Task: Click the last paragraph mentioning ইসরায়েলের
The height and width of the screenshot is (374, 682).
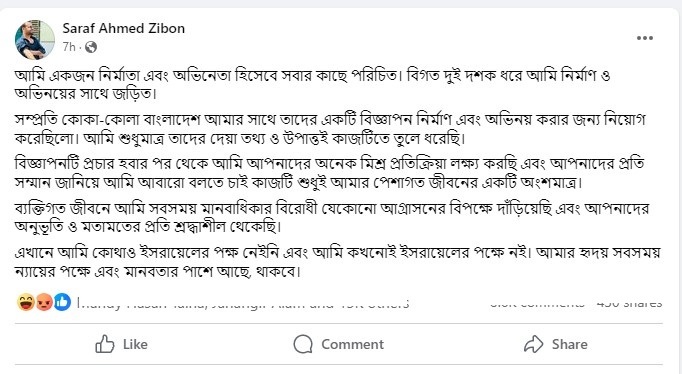Action: pyautogui.click(x=337, y=262)
